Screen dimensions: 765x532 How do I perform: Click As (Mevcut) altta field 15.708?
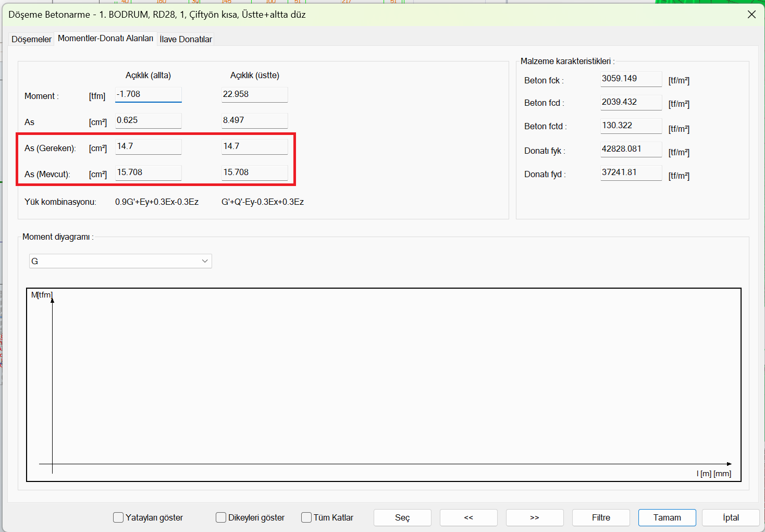[149, 172]
